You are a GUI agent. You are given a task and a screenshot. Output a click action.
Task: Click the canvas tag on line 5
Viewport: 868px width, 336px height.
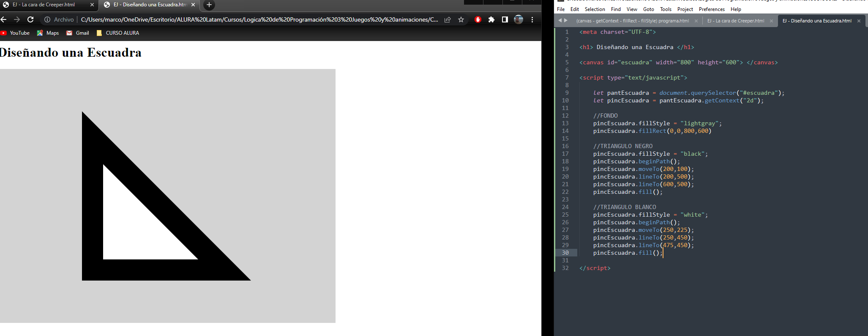coord(678,63)
